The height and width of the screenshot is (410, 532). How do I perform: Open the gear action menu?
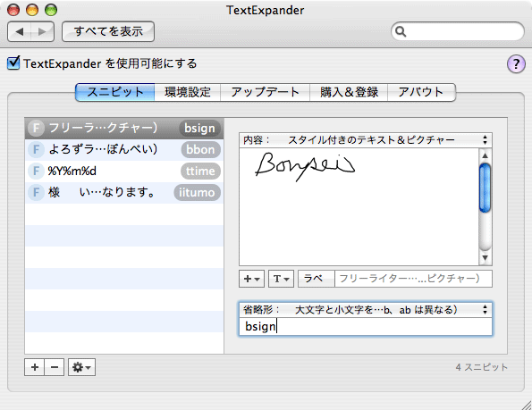pos(81,367)
